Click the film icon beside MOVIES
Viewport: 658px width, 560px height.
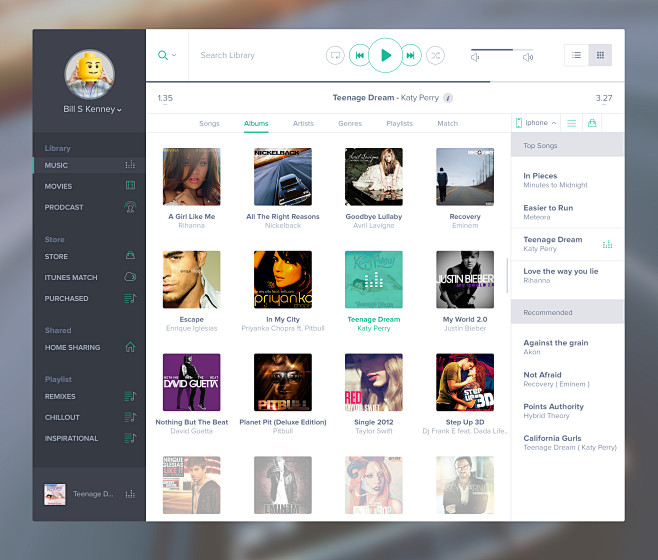[x=131, y=185]
